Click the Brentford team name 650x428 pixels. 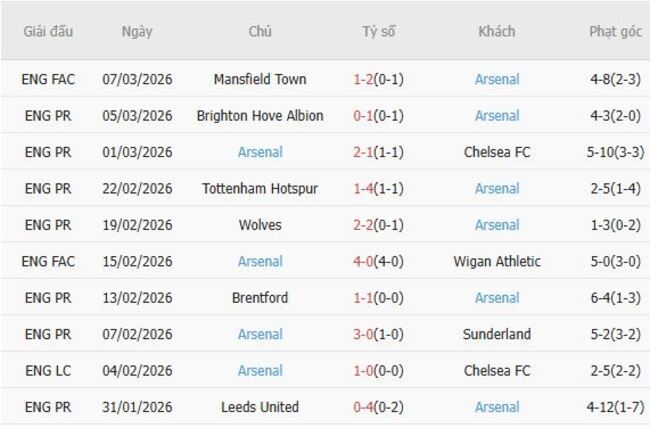260,298
